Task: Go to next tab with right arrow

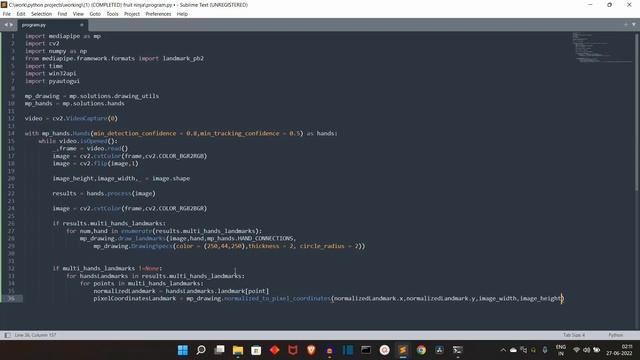Action: [11, 25]
